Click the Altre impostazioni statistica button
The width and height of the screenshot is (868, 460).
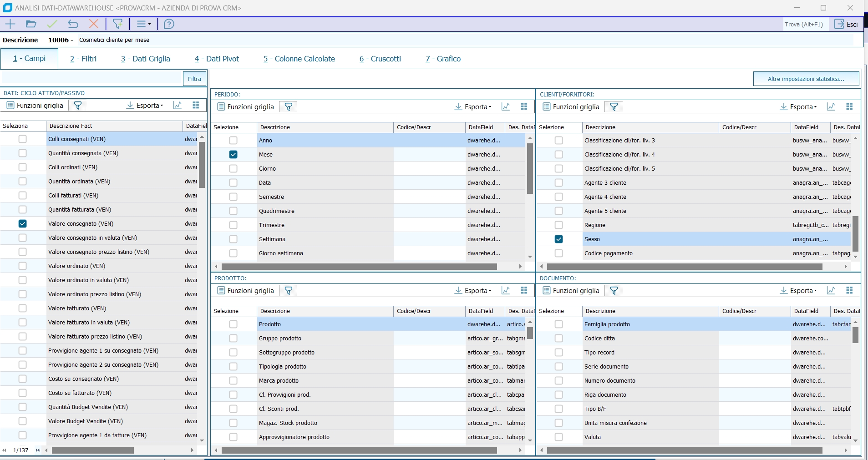[806, 79]
